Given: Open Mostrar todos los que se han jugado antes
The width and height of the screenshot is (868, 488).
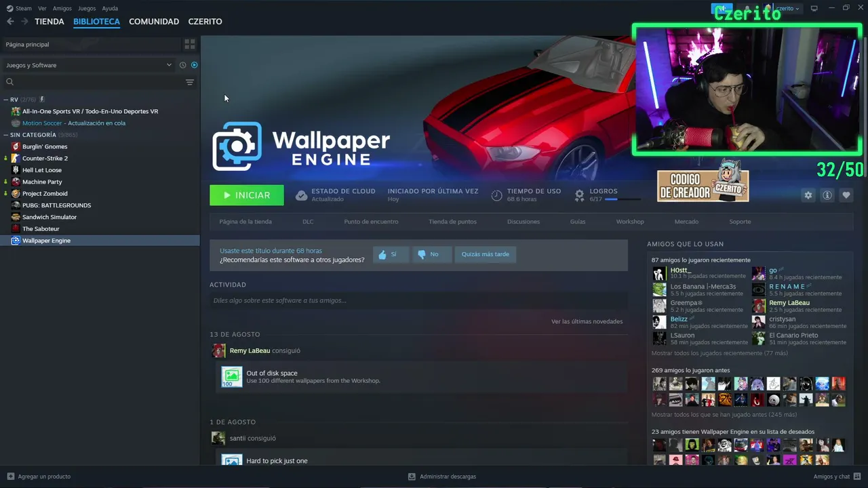Looking at the screenshot, I should [724, 414].
